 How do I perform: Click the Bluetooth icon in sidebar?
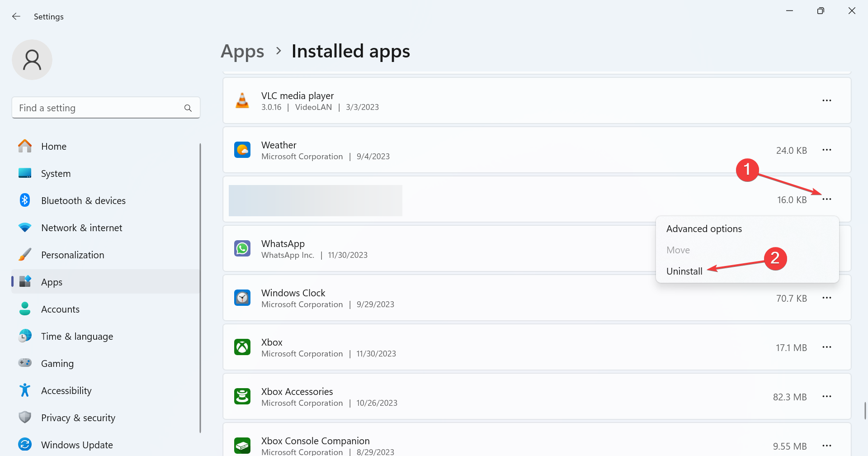point(25,200)
